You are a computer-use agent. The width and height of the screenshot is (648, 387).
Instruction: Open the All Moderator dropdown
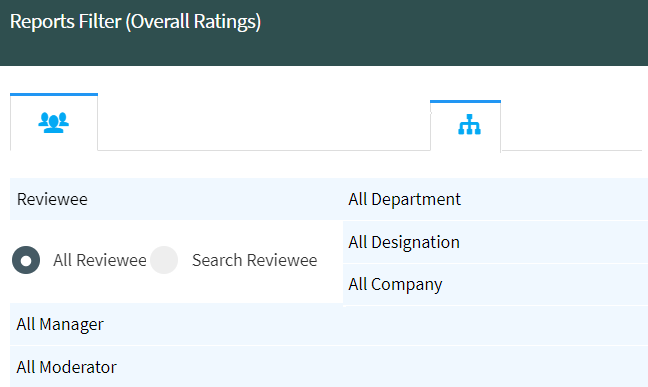pos(329,367)
